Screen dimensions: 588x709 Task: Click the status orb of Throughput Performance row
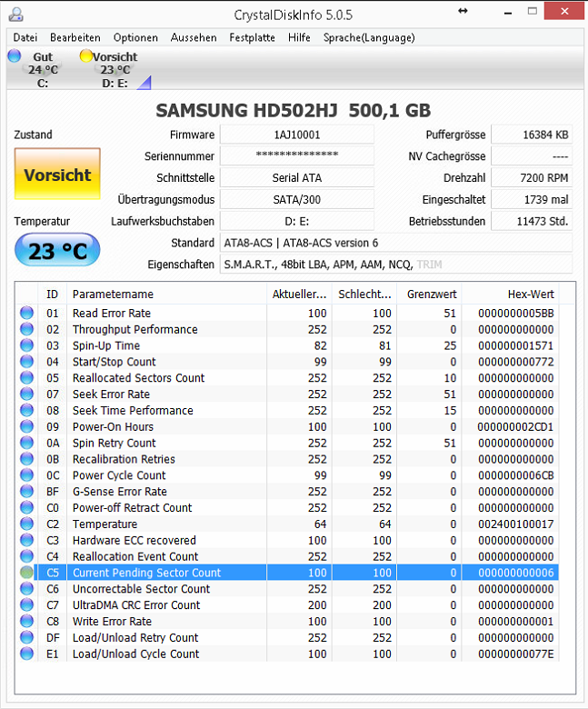[x=26, y=329]
